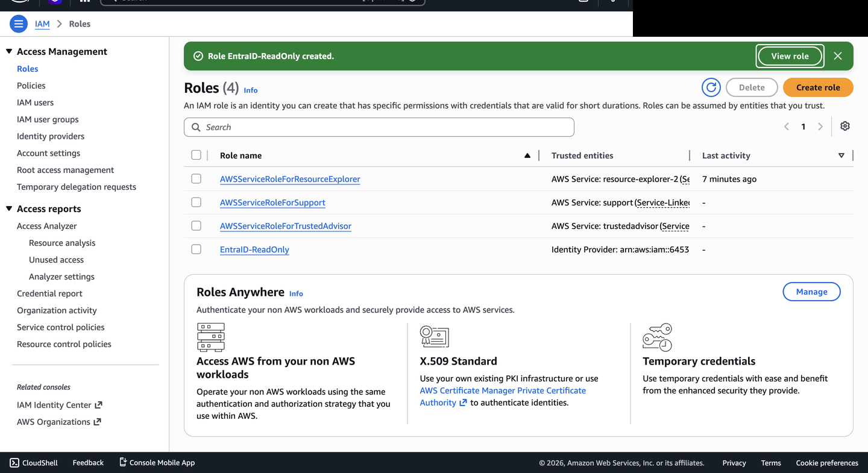Open the AWSServiceRoleForSupport role link
Image resolution: width=868 pixels, height=473 pixels.
point(272,202)
